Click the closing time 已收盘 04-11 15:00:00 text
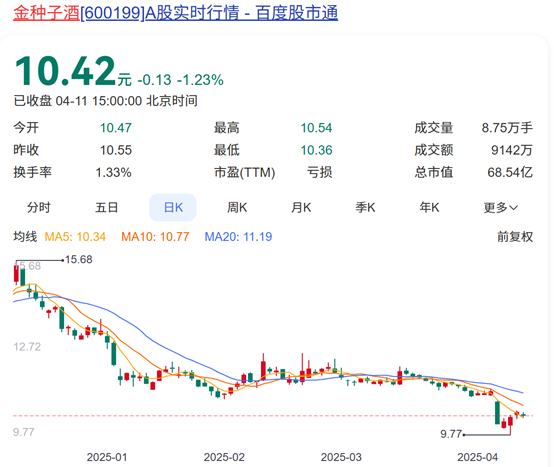This screenshot has width=554, height=467. pos(105,101)
